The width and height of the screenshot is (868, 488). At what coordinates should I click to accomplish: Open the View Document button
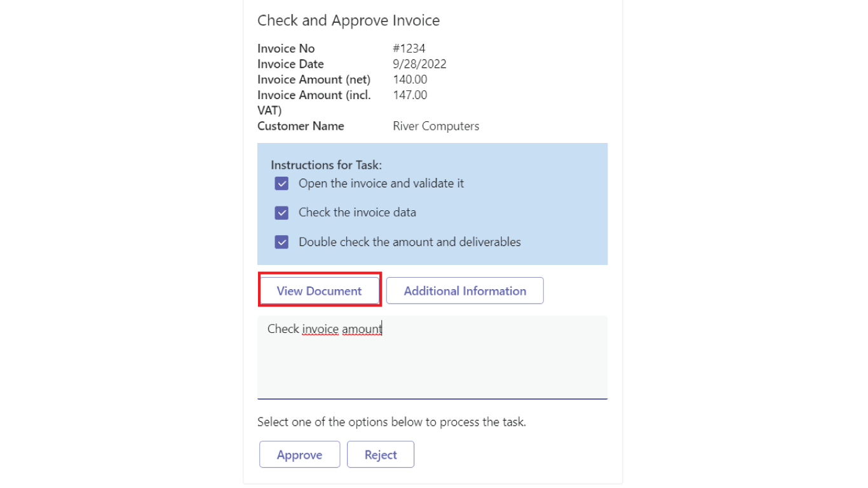(319, 290)
